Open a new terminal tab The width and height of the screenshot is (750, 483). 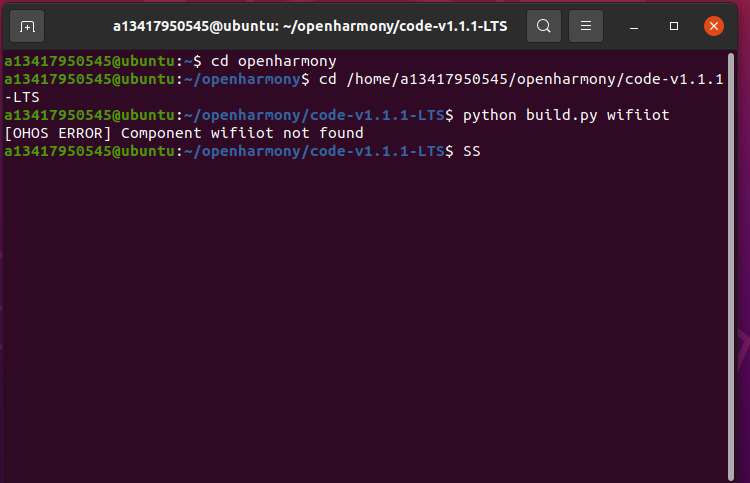tap(27, 26)
